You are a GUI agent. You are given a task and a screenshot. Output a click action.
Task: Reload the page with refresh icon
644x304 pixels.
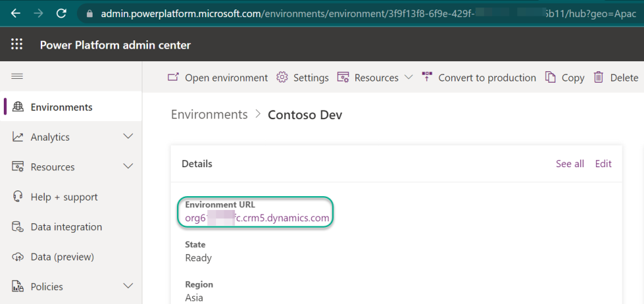(62, 13)
